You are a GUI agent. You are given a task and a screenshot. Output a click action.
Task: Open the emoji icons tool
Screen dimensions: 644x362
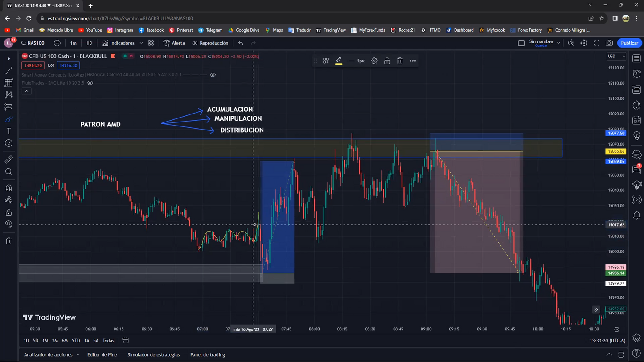(x=8, y=143)
